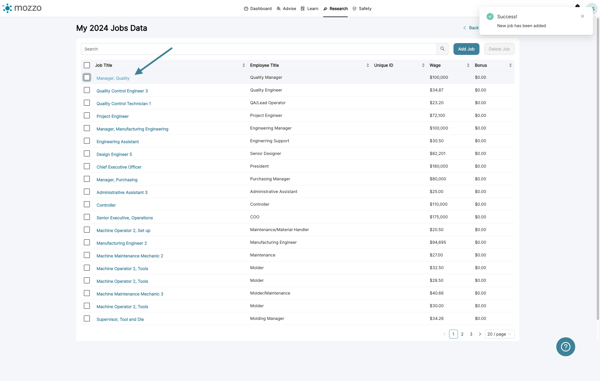Screen dimensions: 600x381
Task: Click the $175,000 wage cell
Action: click(x=439, y=217)
